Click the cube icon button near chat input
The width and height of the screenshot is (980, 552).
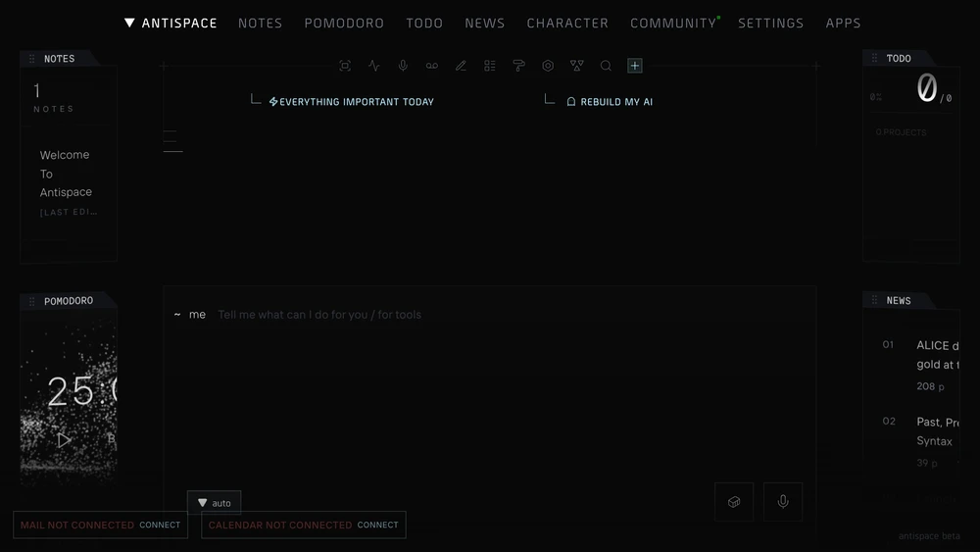coord(734,501)
